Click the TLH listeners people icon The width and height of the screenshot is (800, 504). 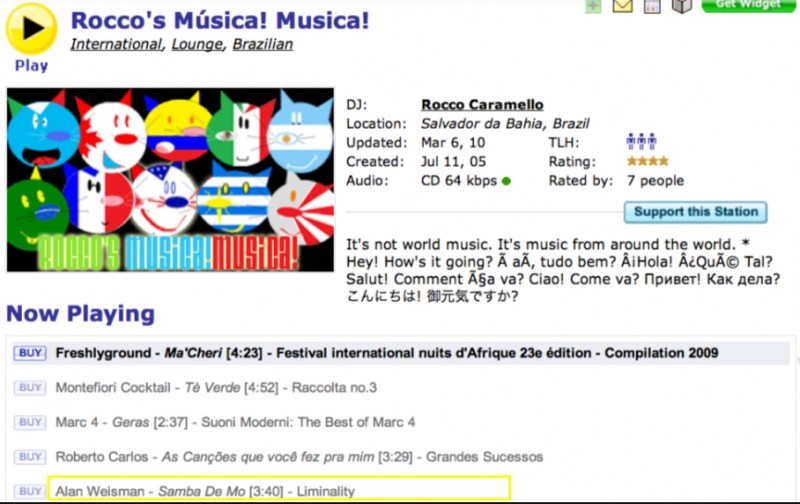(x=640, y=142)
